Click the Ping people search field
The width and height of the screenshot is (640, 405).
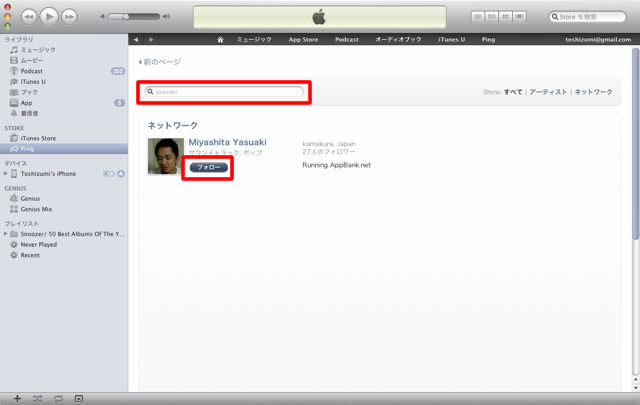(x=224, y=92)
